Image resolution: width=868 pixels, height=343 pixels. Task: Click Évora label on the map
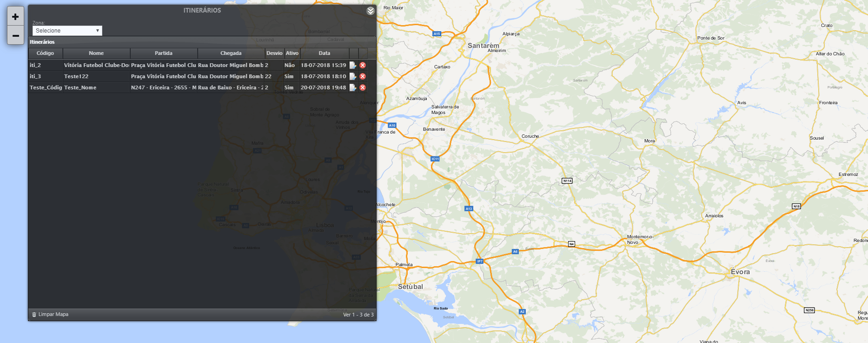click(740, 272)
